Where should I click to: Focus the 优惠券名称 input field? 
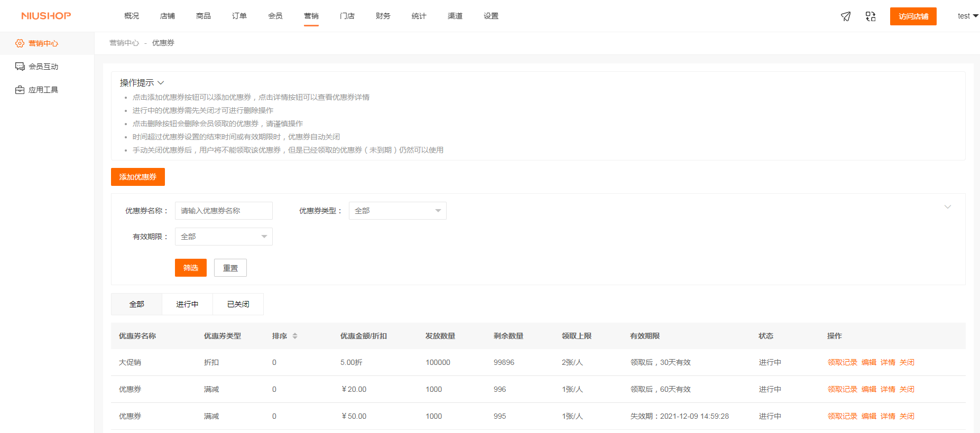click(224, 211)
